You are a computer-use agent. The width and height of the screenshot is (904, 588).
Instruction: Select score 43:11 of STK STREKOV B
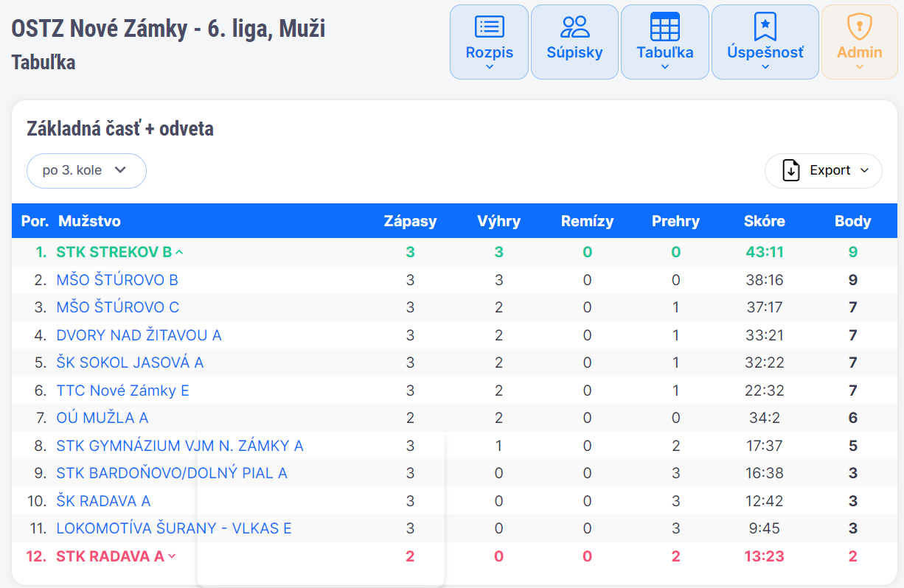[765, 252]
